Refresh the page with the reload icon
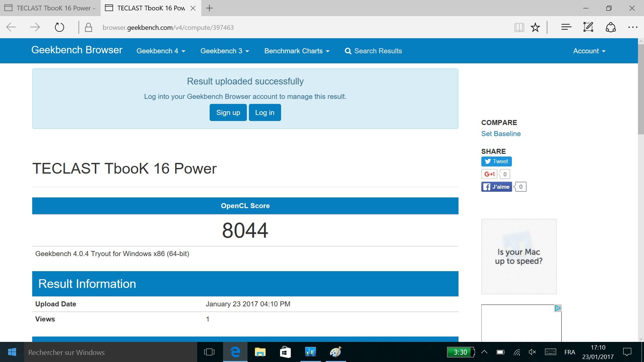 tap(59, 27)
